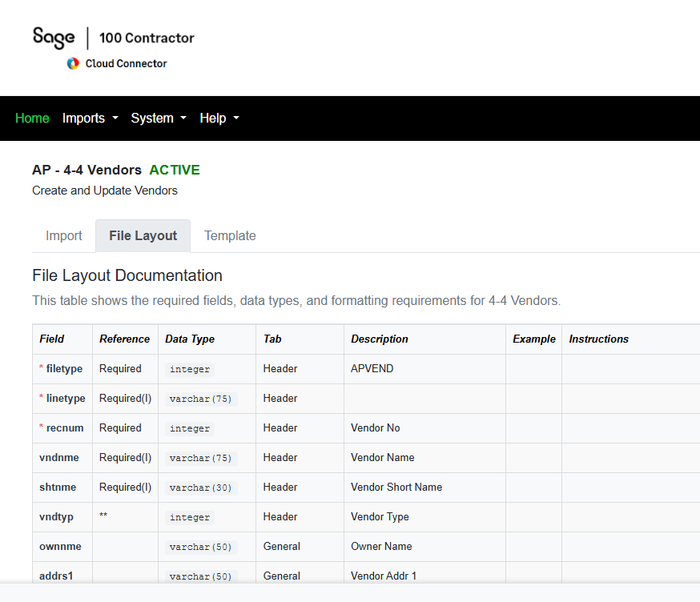Viewport: 700px width, 602px height.
Task: Open the Template tab
Action: (x=230, y=235)
